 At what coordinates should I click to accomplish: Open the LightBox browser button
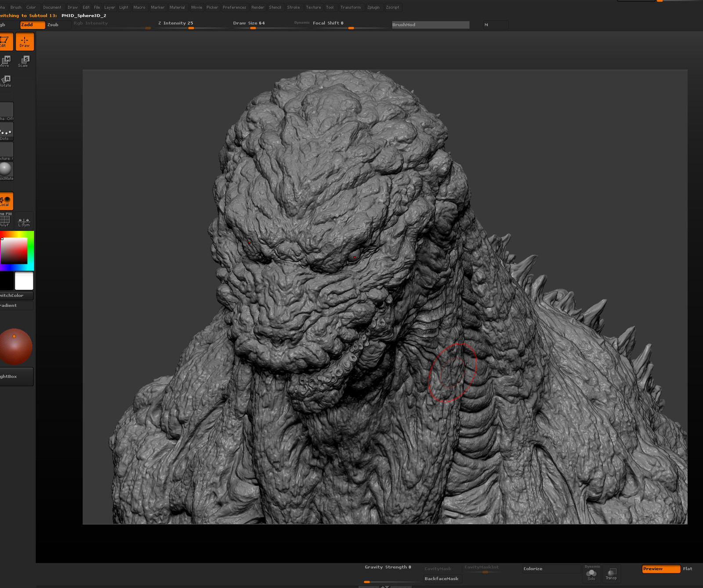coord(16,377)
